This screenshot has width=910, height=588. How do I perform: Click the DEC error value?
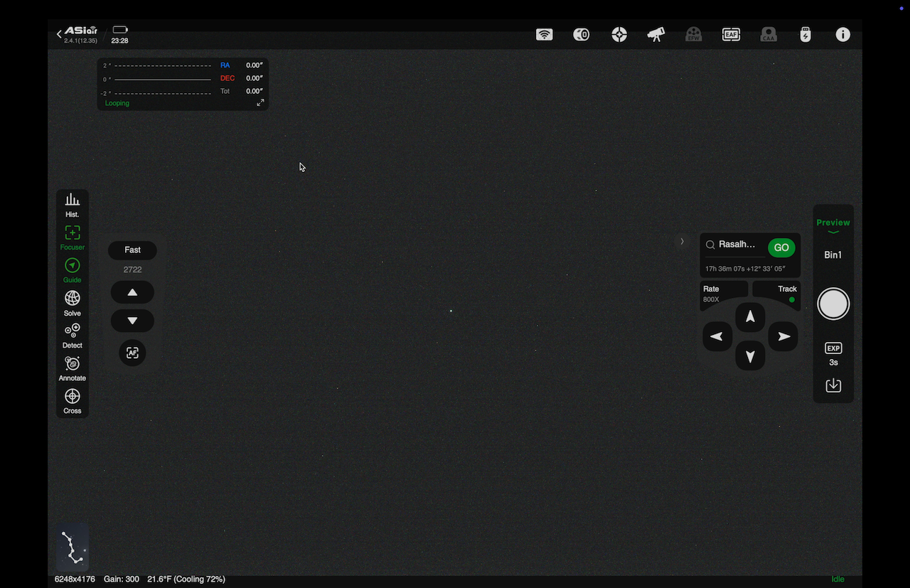coord(255,78)
